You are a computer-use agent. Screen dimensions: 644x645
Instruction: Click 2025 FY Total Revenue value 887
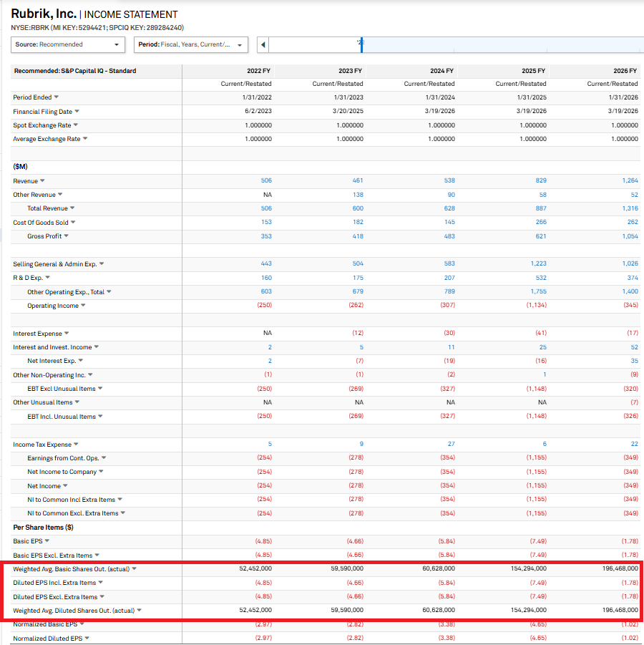click(x=541, y=208)
